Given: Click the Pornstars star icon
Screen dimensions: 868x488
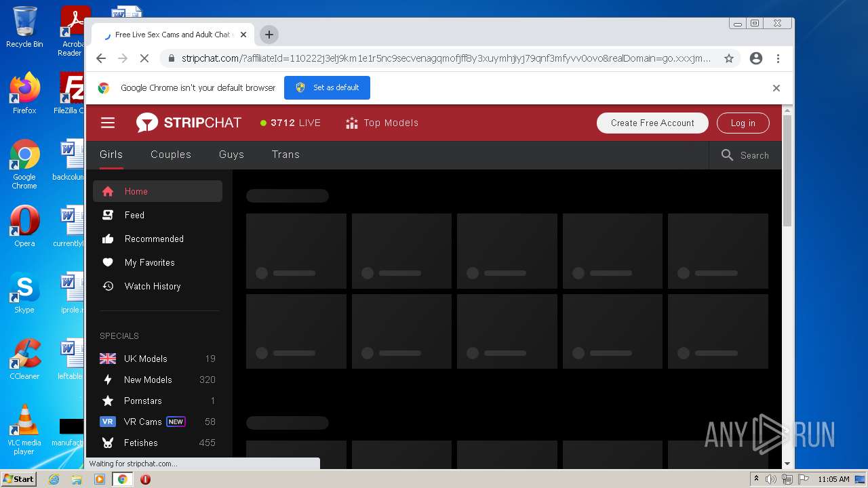Looking at the screenshot, I should (108, 401).
